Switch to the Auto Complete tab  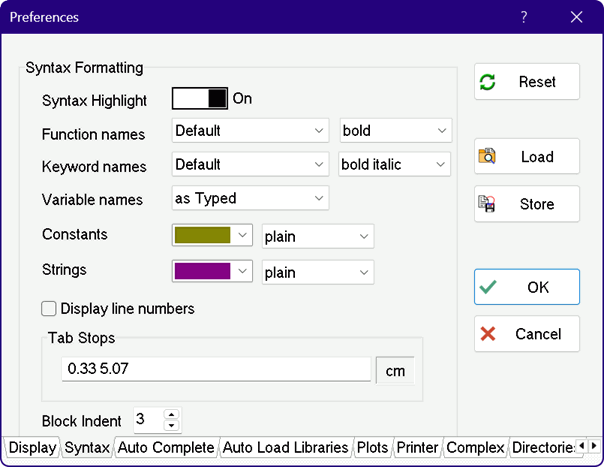coord(166,448)
